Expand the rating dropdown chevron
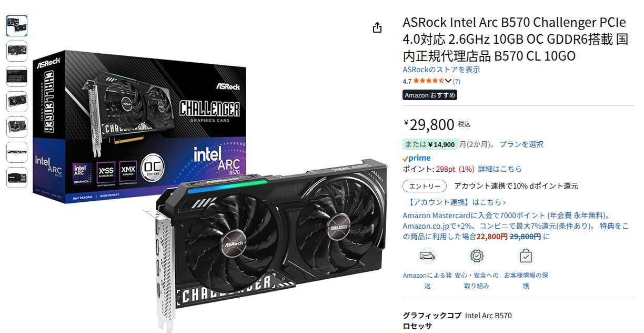Image resolution: width=644 pixels, height=333 pixels. click(x=448, y=81)
